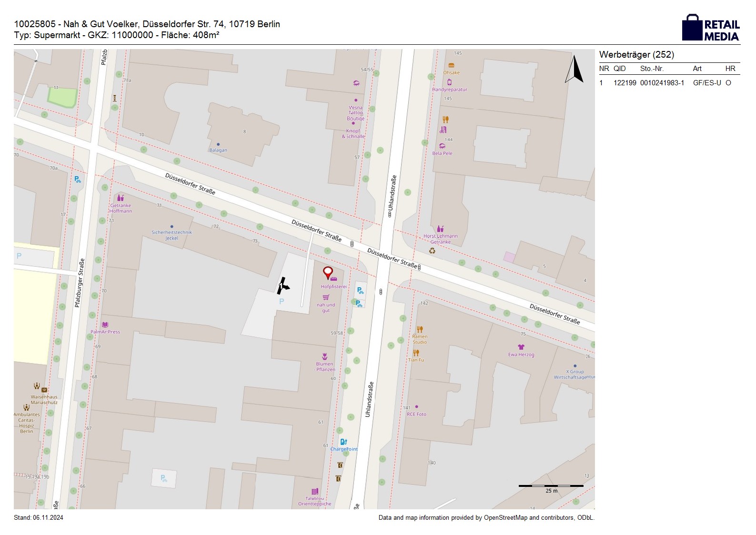Select the recycling icon near Horst Lehmann
This screenshot has width=756, height=535.
pos(432,251)
